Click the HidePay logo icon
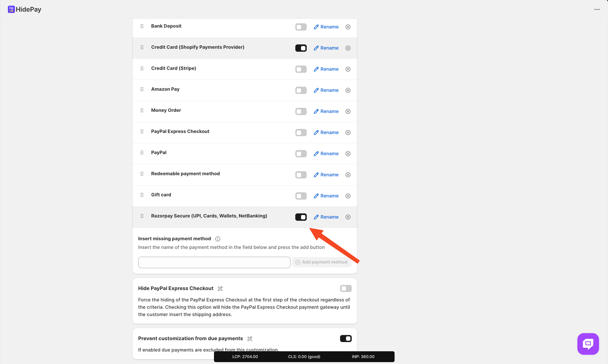This screenshot has width=608, height=364. [11, 9]
